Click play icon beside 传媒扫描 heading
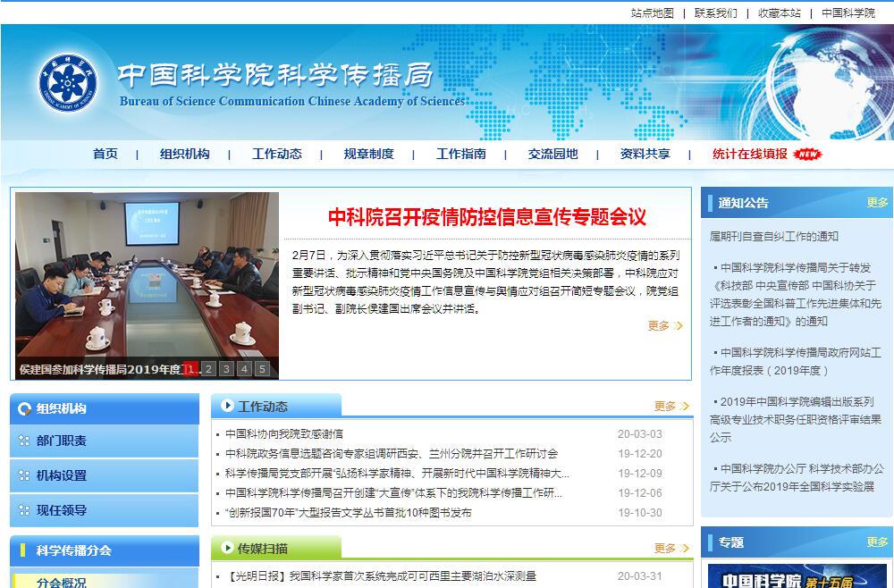This screenshot has width=894, height=588. tap(227, 548)
